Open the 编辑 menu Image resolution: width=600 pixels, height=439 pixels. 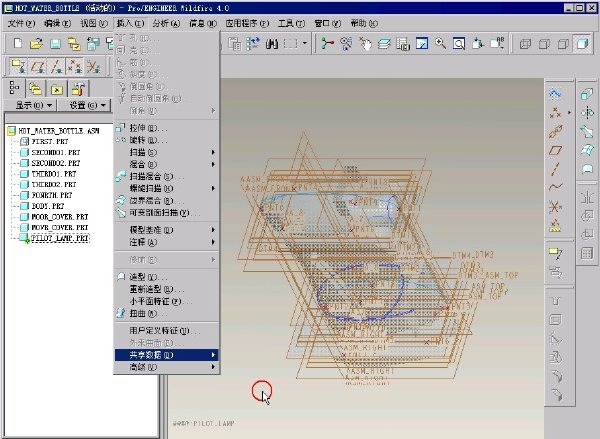(57, 23)
